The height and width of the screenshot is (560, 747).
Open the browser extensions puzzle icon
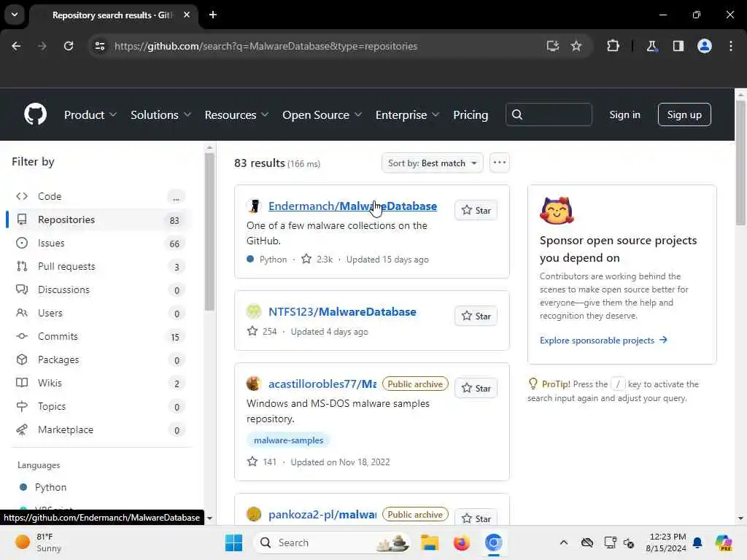tap(613, 46)
